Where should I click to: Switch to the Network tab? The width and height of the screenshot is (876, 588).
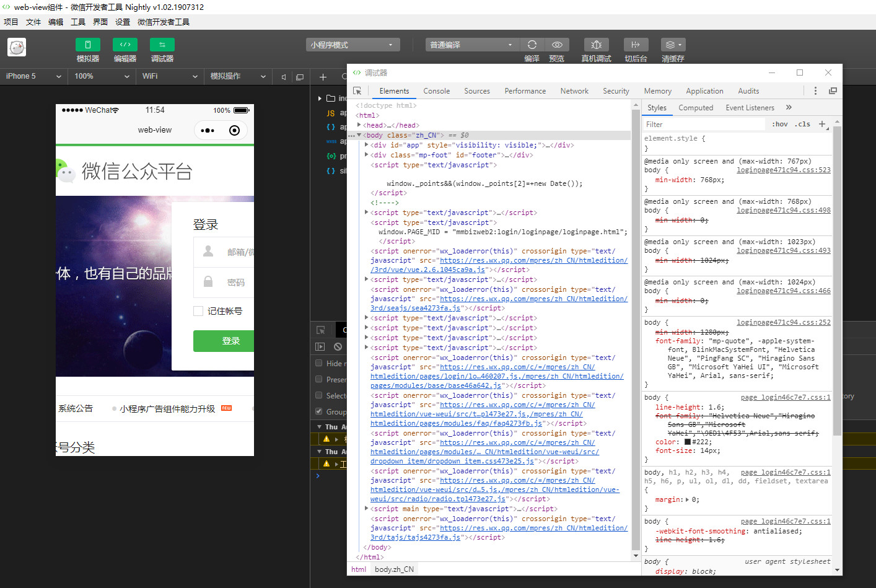point(574,91)
